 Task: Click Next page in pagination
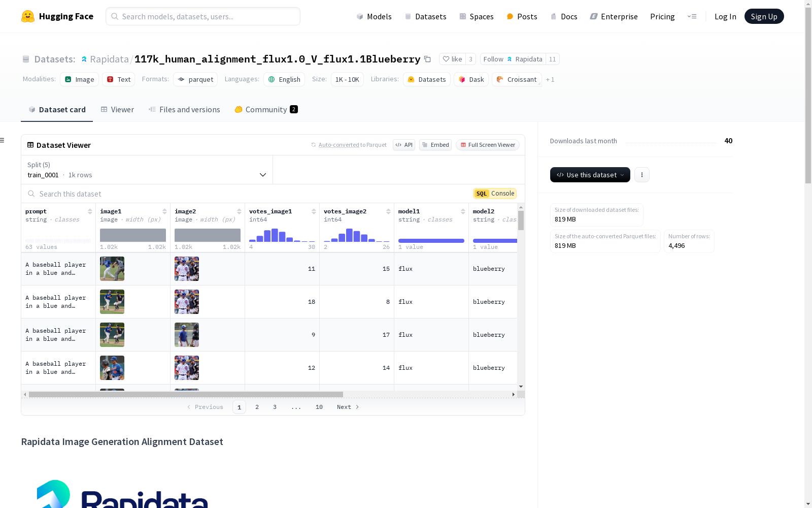348,407
